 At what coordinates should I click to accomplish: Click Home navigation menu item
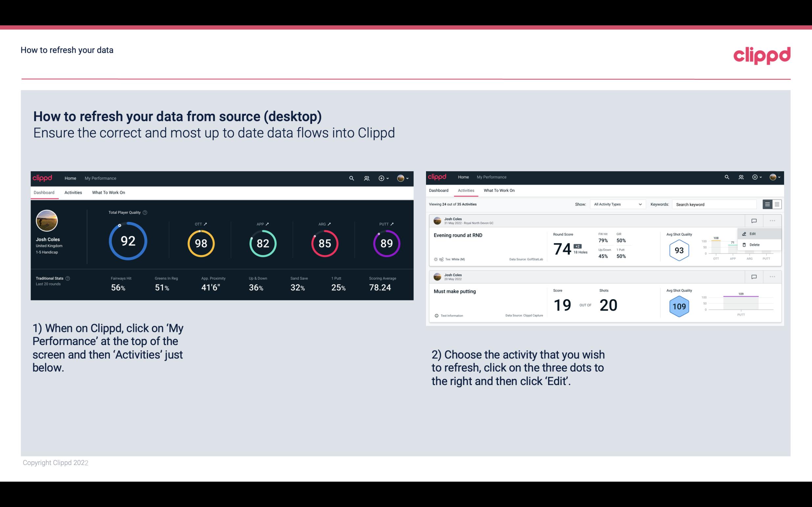pyautogui.click(x=70, y=177)
